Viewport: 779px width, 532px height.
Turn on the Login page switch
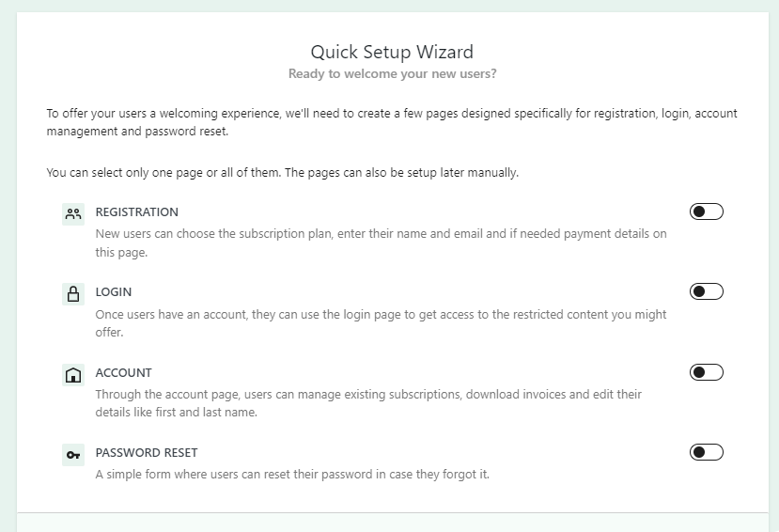[706, 291]
